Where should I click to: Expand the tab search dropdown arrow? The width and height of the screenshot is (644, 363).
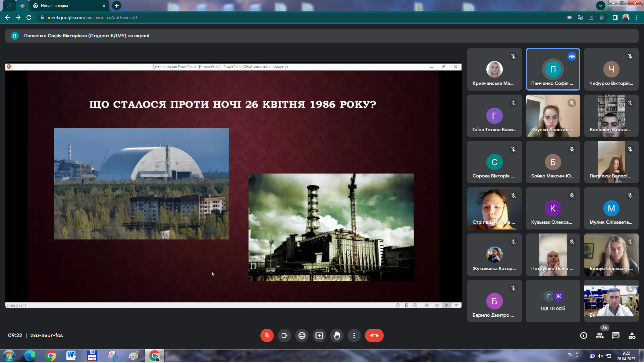click(601, 6)
